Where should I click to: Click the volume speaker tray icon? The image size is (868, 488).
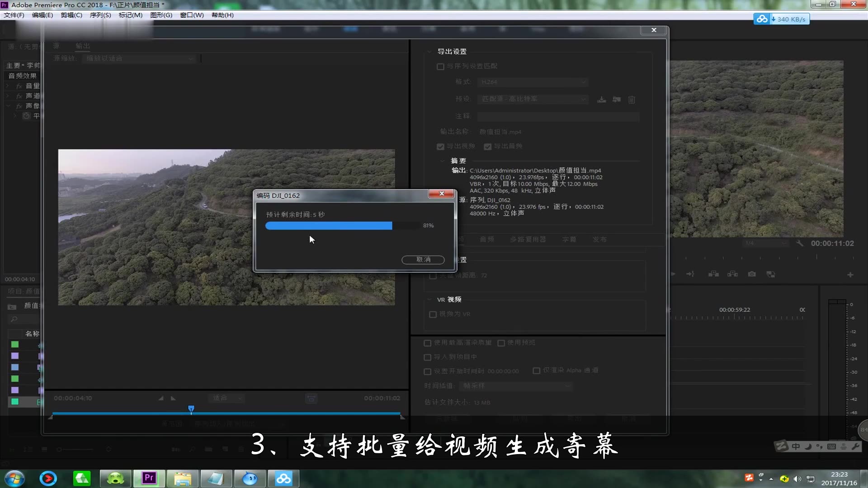pos(797,479)
